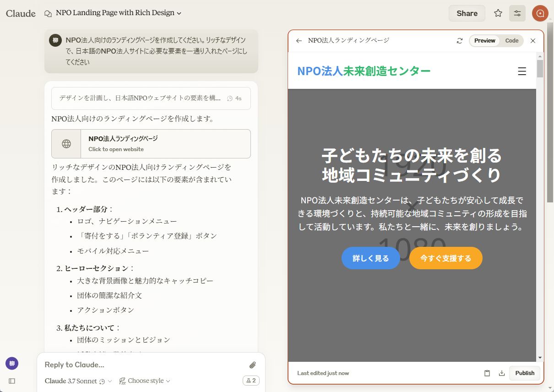Click the chat bubble icon beside title
Viewport: 554px width, 392px height.
tap(48, 13)
